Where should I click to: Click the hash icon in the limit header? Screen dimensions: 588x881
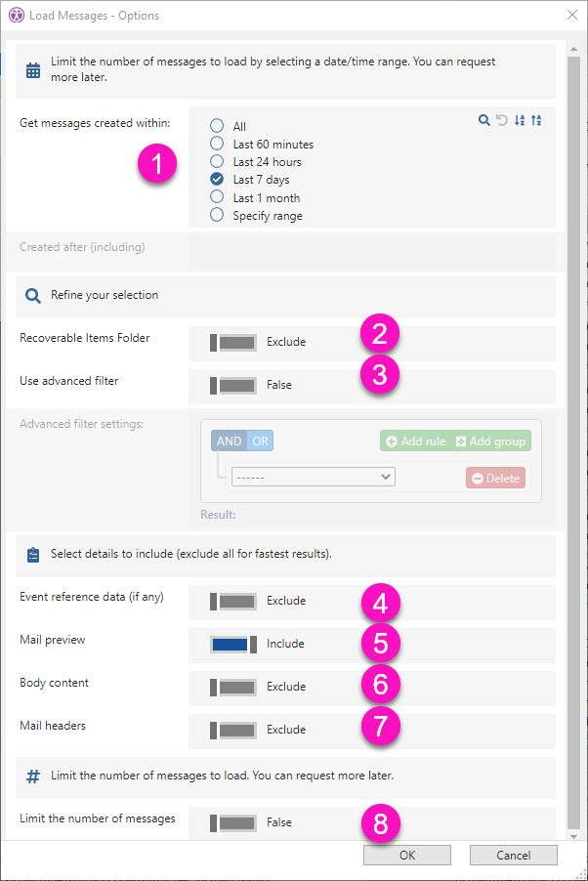point(33,776)
